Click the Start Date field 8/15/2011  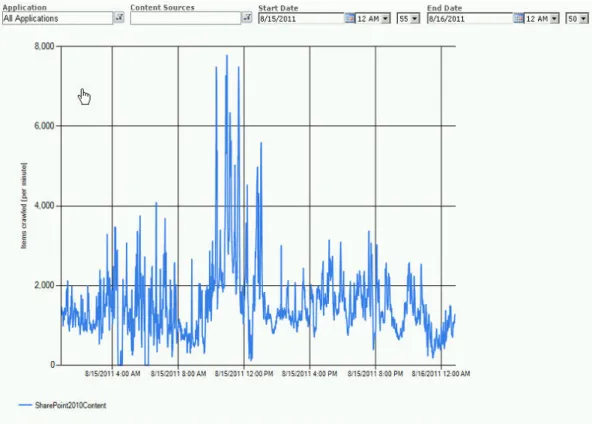301,19
